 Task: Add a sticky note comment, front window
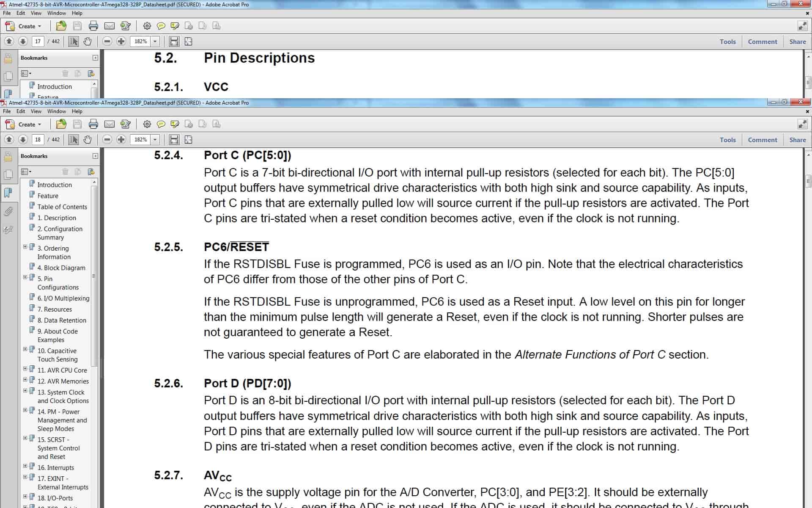click(x=161, y=124)
